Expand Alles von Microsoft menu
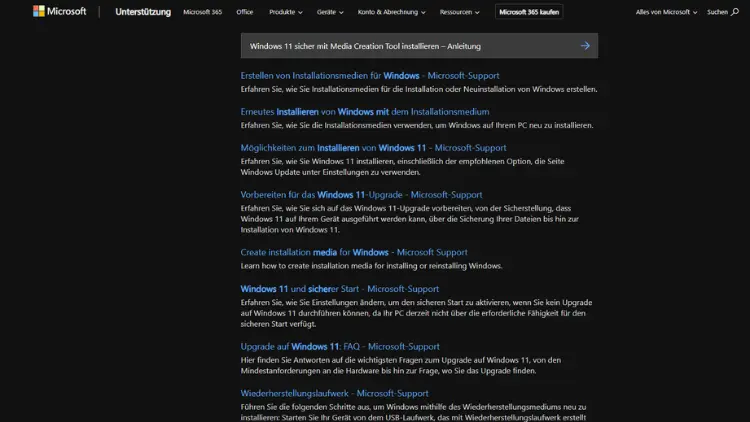Screen dimensions: 750x422 point(666,12)
